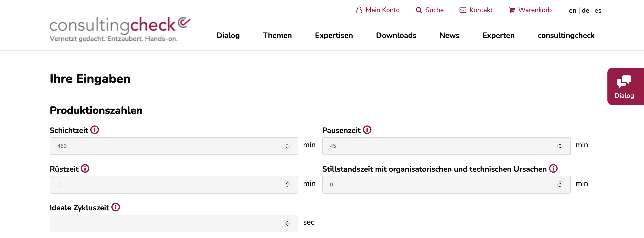The width and height of the screenshot is (644, 238).
Task: Open the floating Dialog chat button
Action: (x=626, y=86)
